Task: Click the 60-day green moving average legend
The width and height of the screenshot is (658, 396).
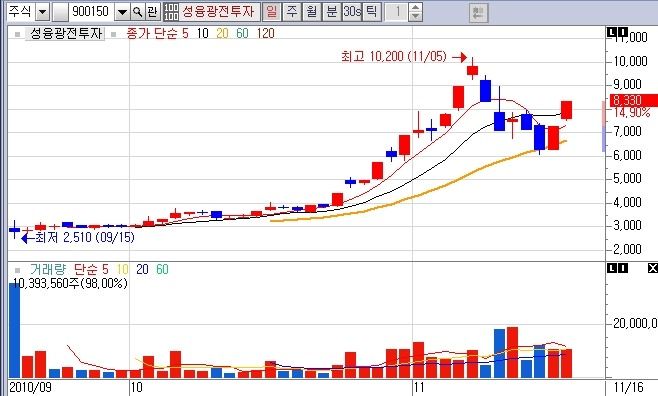Action: (242, 34)
